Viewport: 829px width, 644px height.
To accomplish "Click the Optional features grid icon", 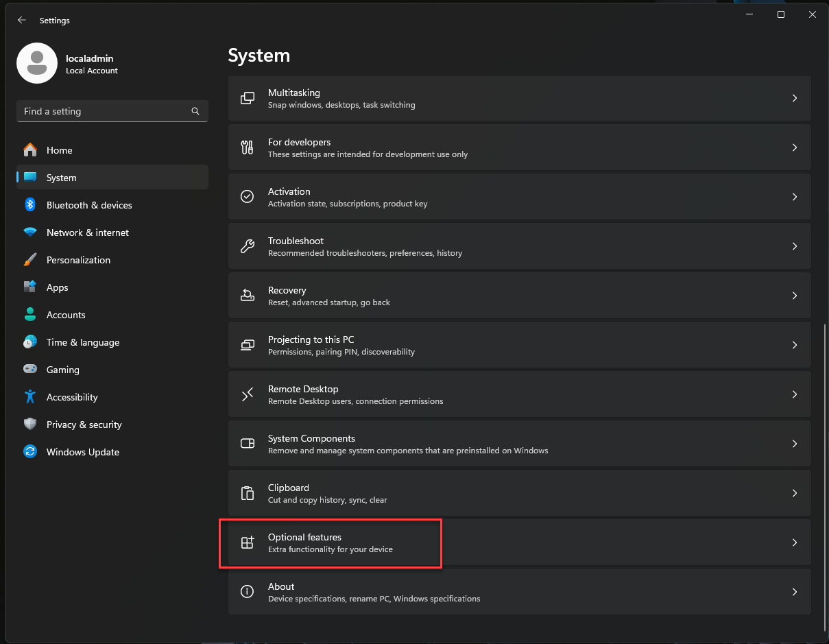I will coord(248,542).
